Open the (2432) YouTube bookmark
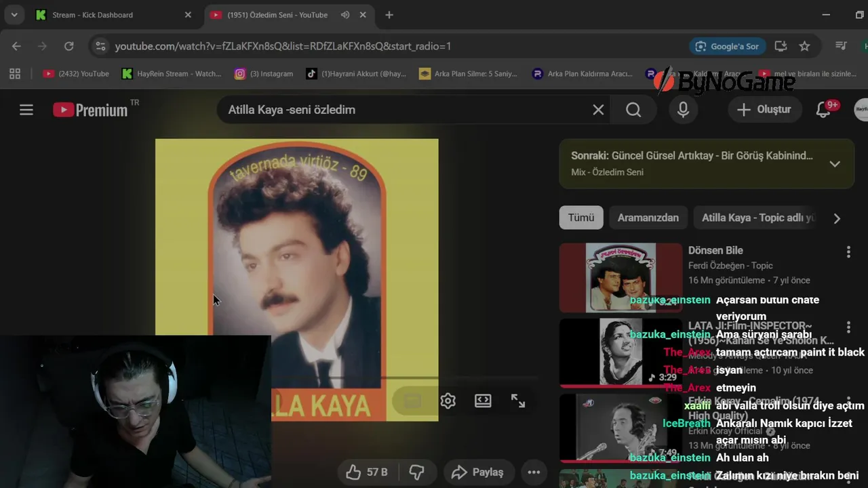This screenshot has height=488, width=868. tap(76, 74)
